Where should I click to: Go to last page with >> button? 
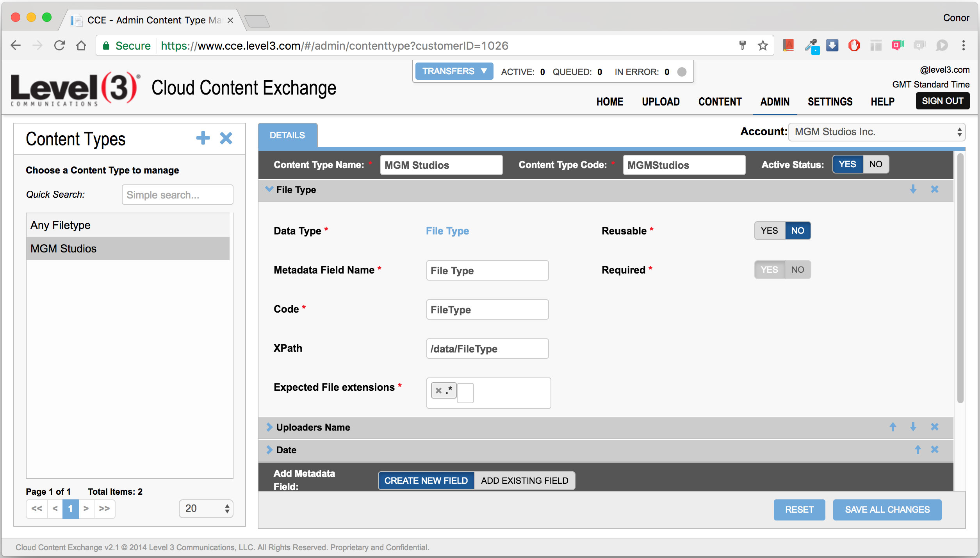pyautogui.click(x=104, y=509)
